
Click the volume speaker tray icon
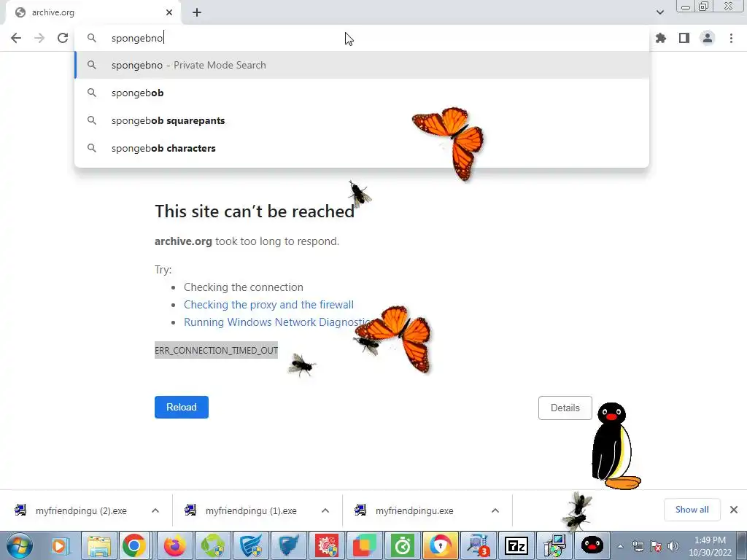coord(673,546)
